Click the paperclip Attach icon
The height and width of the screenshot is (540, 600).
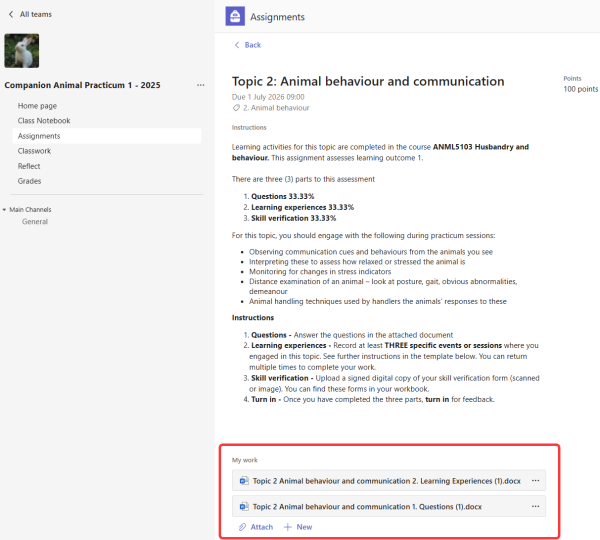pyautogui.click(x=241, y=527)
